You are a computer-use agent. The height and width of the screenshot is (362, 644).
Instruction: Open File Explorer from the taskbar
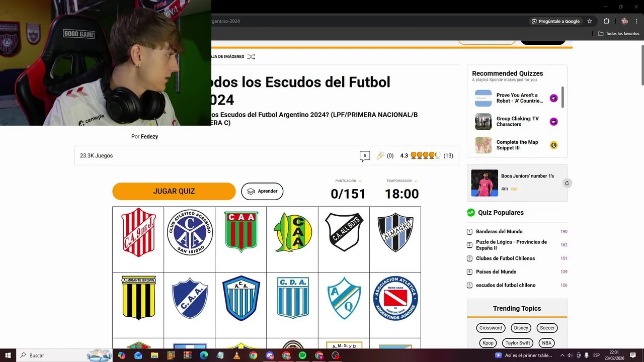(x=154, y=355)
